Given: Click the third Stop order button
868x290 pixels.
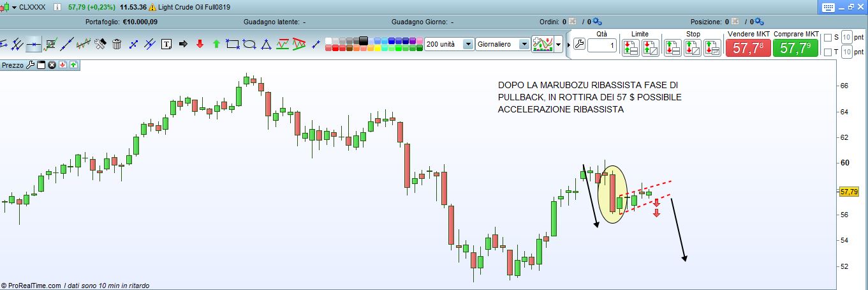Looking at the screenshot, I should (712, 48).
